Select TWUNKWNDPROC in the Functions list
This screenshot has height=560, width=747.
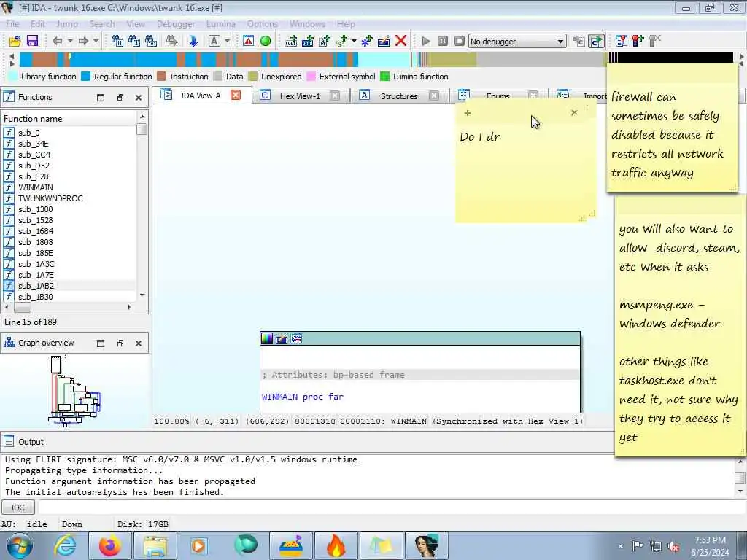(50, 198)
